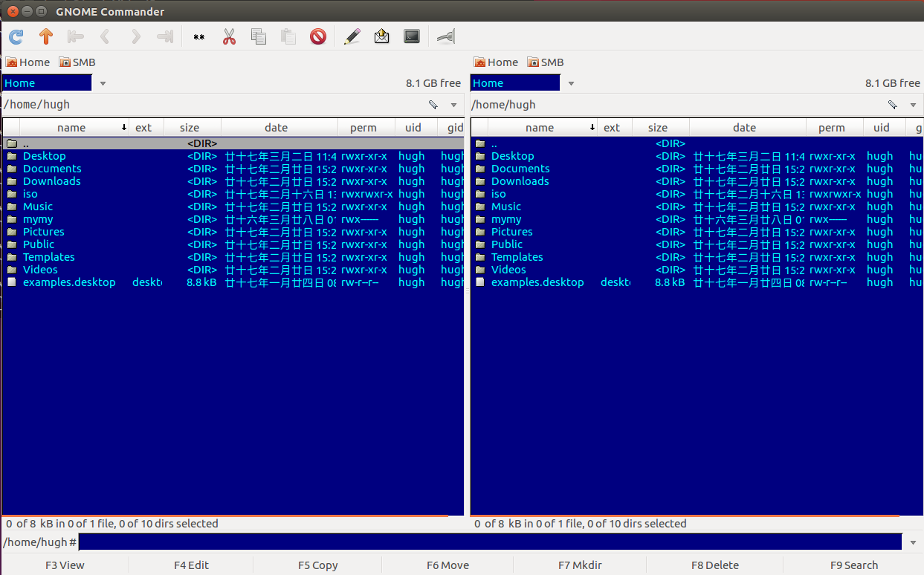Select the Downloads folder in the left pane
The width and height of the screenshot is (924, 575).
pos(51,181)
